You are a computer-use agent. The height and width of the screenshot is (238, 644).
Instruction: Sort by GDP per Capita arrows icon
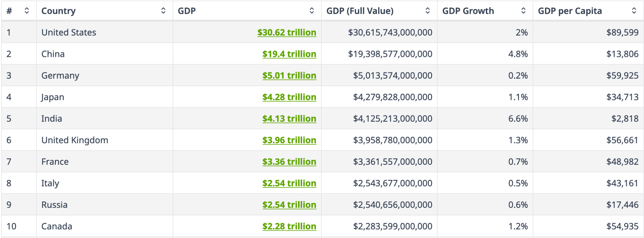click(x=634, y=11)
